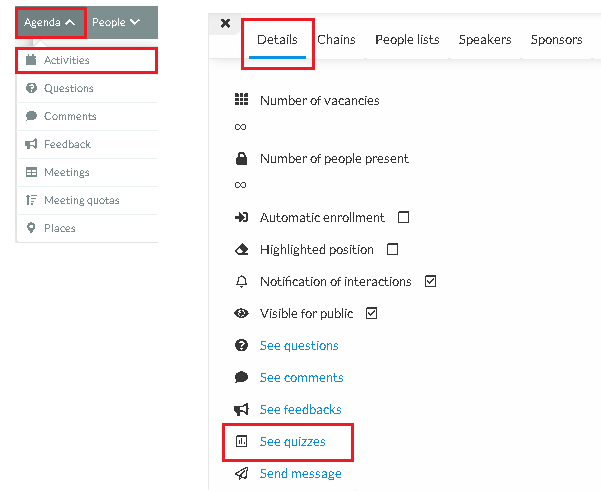Enable the Automatic enrollment checkbox
The height and width of the screenshot is (491, 601).
tap(403, 217)
